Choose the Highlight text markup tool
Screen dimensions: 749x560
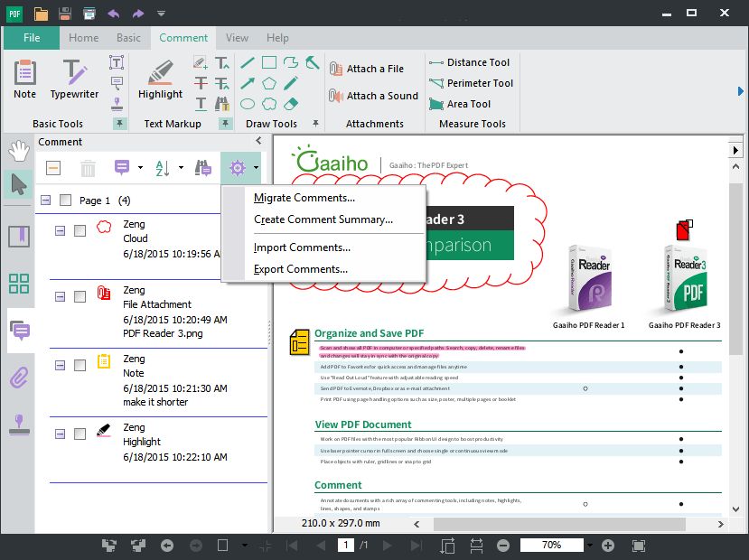[160, 79]
